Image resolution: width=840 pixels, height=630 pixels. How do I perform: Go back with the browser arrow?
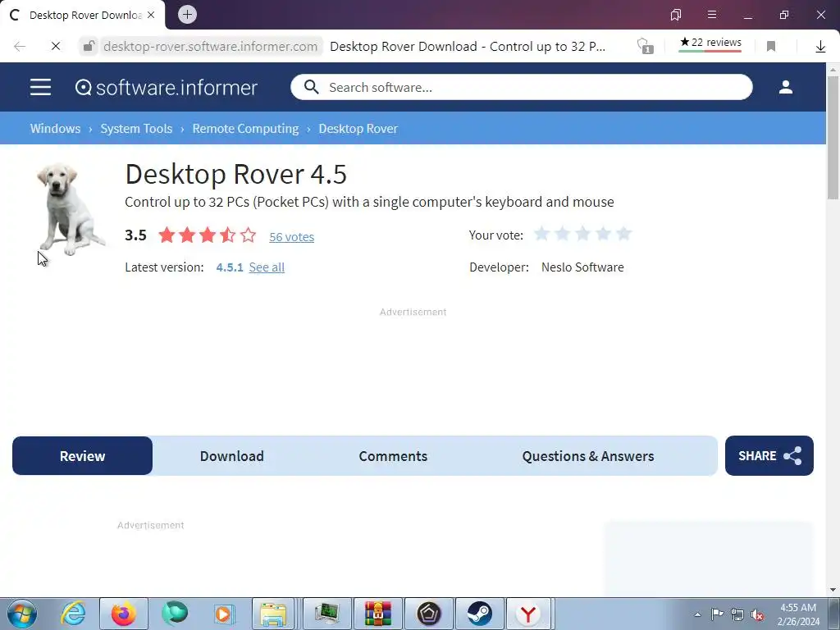coord(20,47)
